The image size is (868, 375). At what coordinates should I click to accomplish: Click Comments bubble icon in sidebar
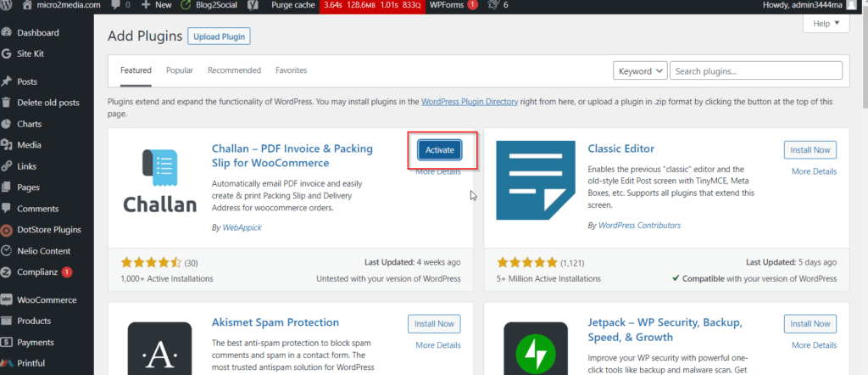7,208
